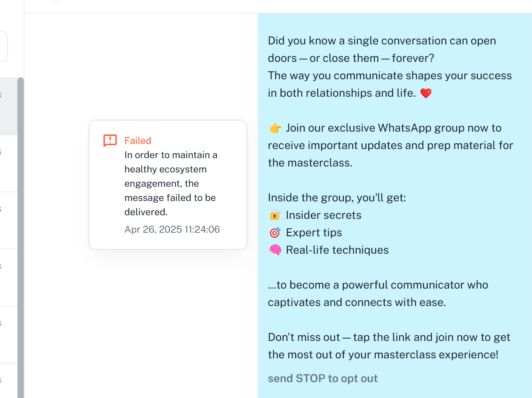Click the pointing hand emoji
This screenshot has height=398, width=532.
tap(275, 128)
